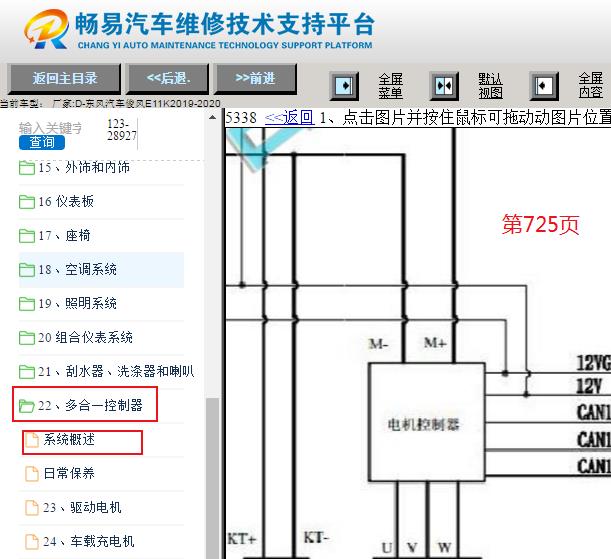The image size is (611, 559).
Task: Click folder icon beside 16 仪表板
Action: pos(26,202)
